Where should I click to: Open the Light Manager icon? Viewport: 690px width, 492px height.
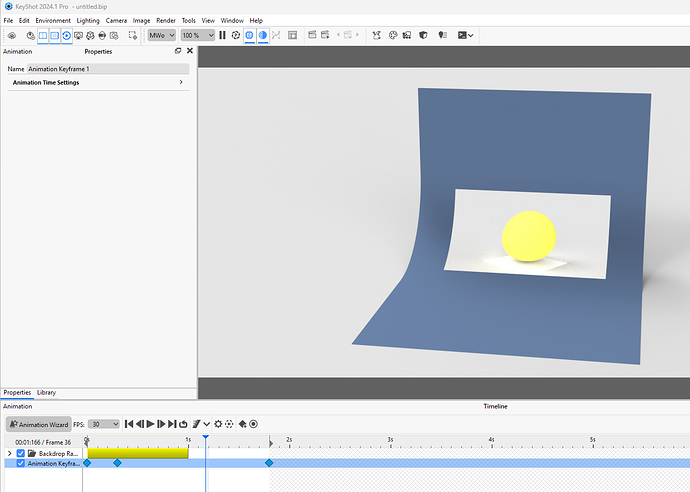443,35
